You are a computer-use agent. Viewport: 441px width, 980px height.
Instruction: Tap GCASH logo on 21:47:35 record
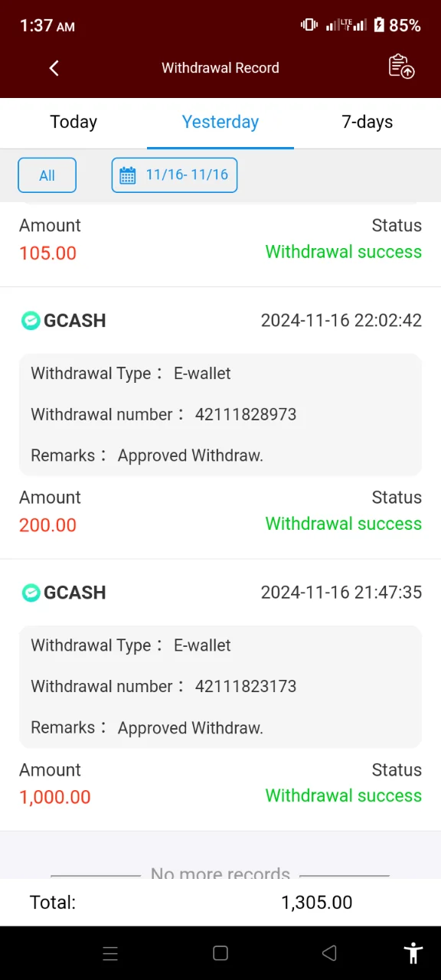(31, 593)
